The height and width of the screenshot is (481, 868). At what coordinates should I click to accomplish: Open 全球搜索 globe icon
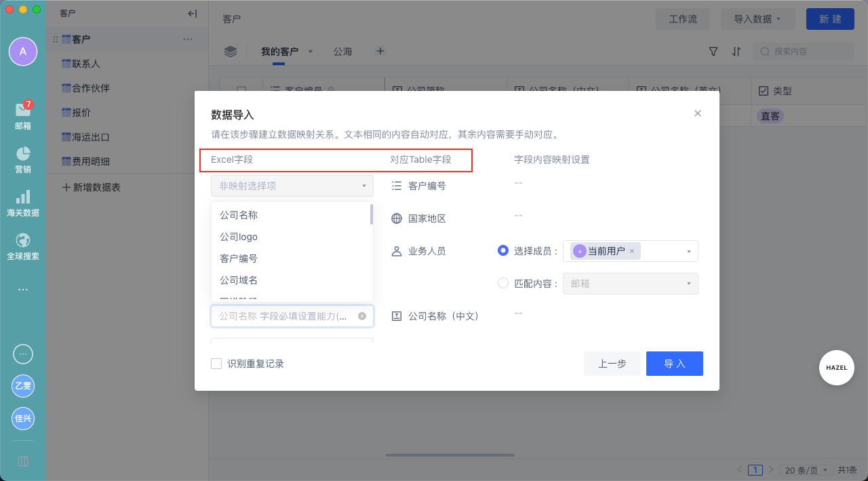click(23, 241)
